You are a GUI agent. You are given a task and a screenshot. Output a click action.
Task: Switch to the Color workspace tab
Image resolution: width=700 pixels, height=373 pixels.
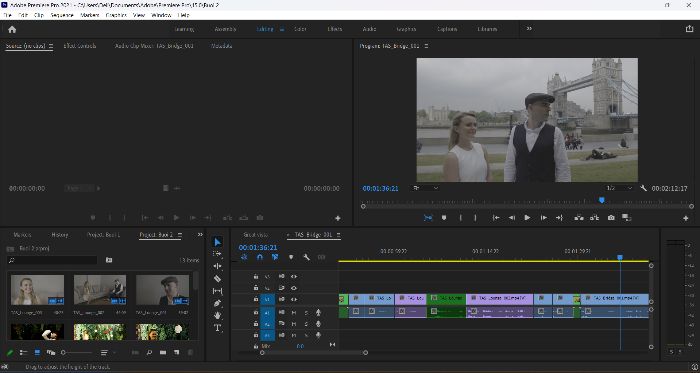pyautogui.click(x=300, y=29)
